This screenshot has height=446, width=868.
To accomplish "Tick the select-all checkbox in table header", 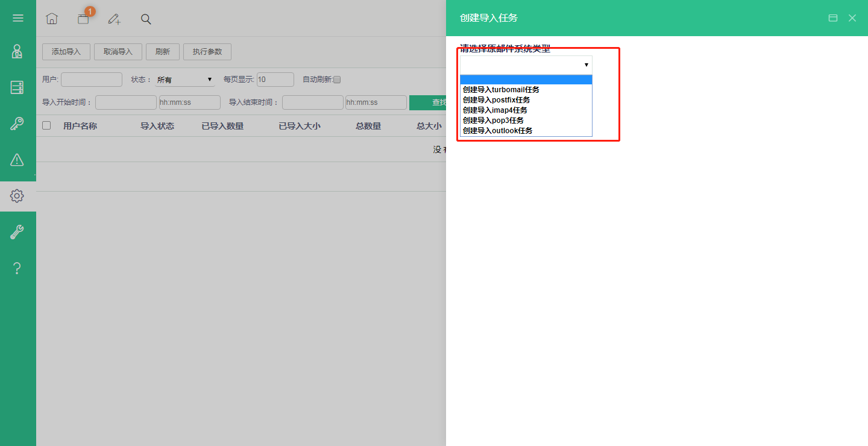I will (x=46, y=125).
